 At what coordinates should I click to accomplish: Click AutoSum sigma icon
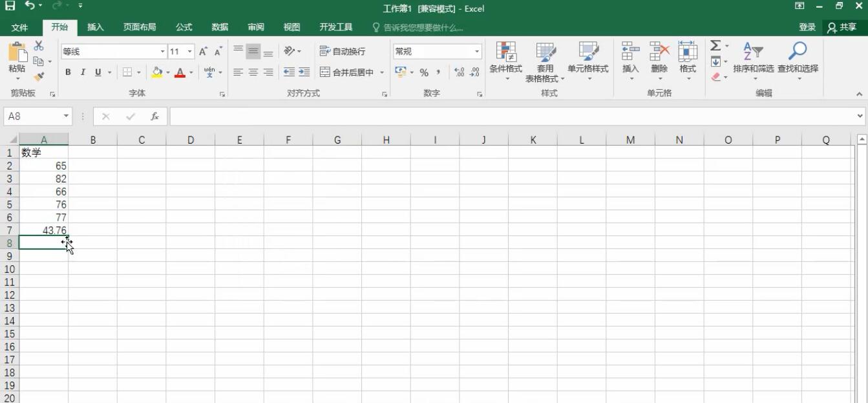tap(715, 46)
